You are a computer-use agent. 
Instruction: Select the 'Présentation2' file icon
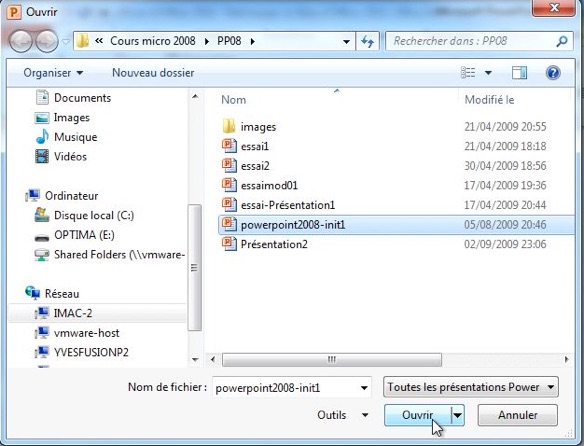click(x=229, y=244)
